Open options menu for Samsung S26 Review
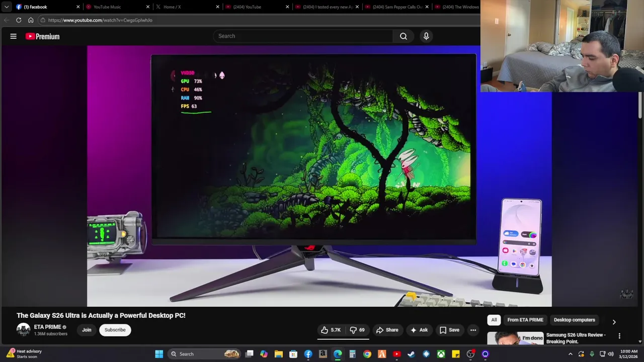 pyautogui.click(x=619, y=336)
